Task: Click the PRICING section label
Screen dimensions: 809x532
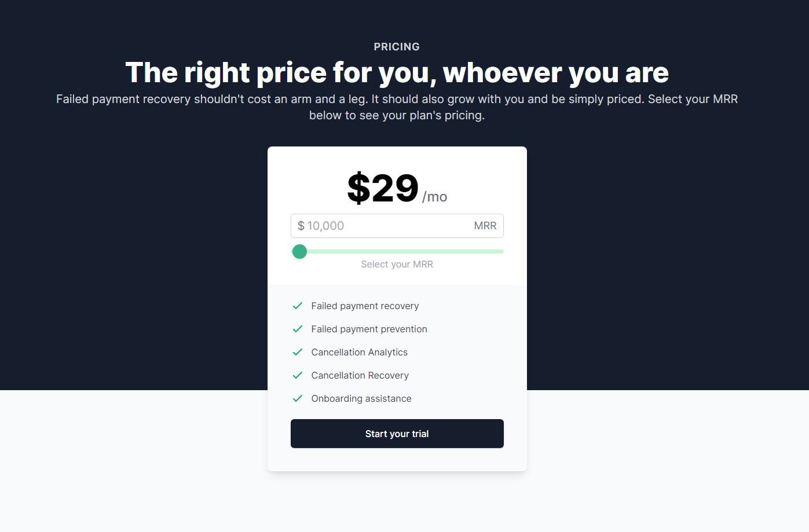Action: coord(397,47)
